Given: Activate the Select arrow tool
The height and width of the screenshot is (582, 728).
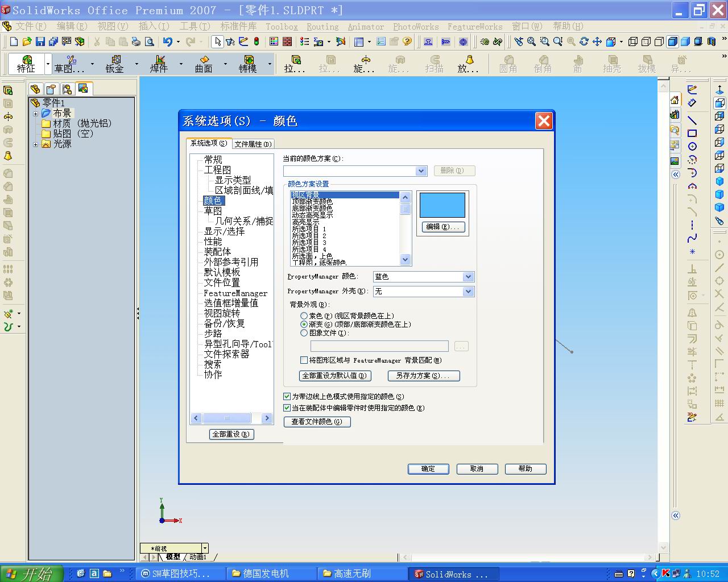Looking at the screenshot, I should [217, 41].
